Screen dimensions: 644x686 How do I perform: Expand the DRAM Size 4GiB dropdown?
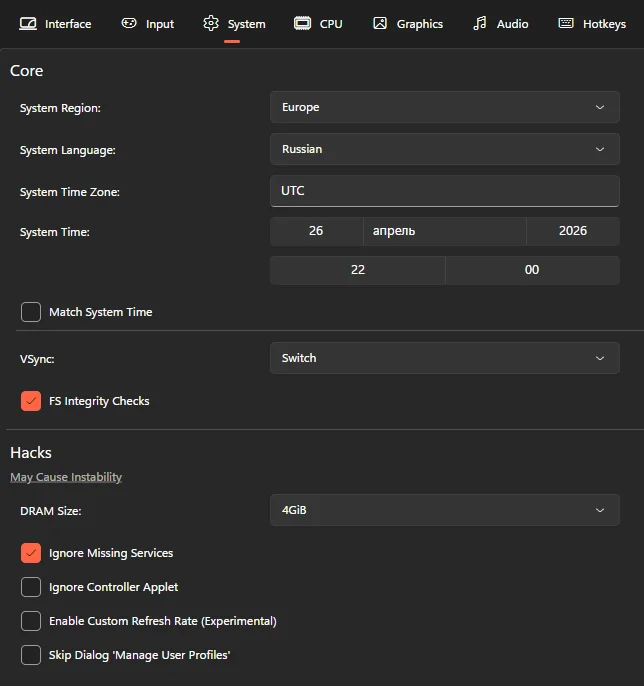[444, 510]
